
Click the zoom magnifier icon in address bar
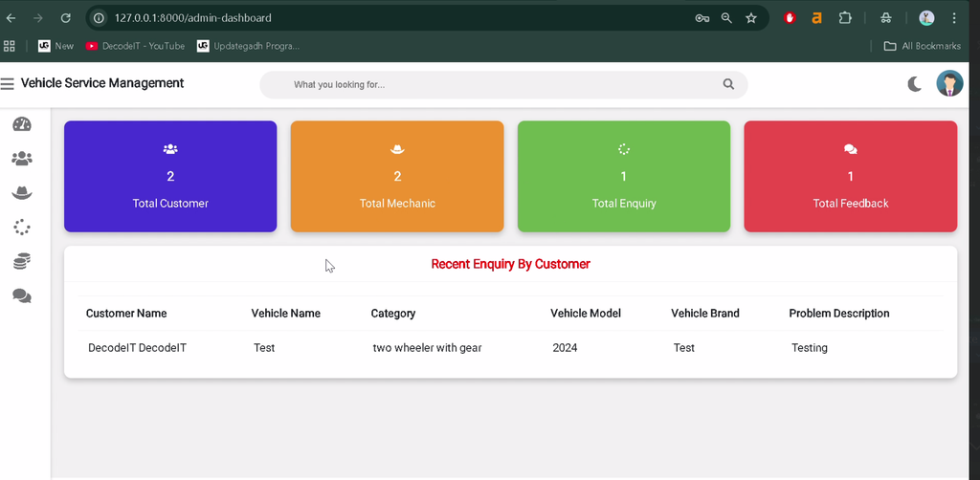click(726, 18)
